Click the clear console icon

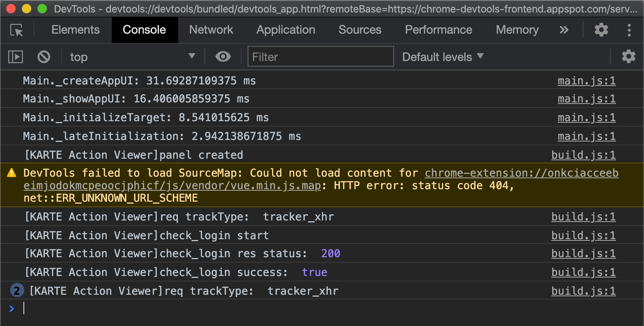pyautogui.click(x=44, y=57)
